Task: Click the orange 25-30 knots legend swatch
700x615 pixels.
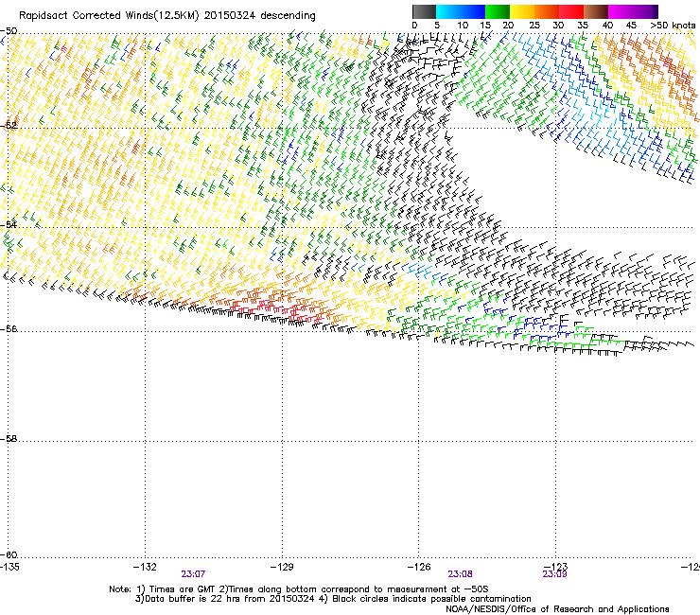Action: click(x=547, y=11)
